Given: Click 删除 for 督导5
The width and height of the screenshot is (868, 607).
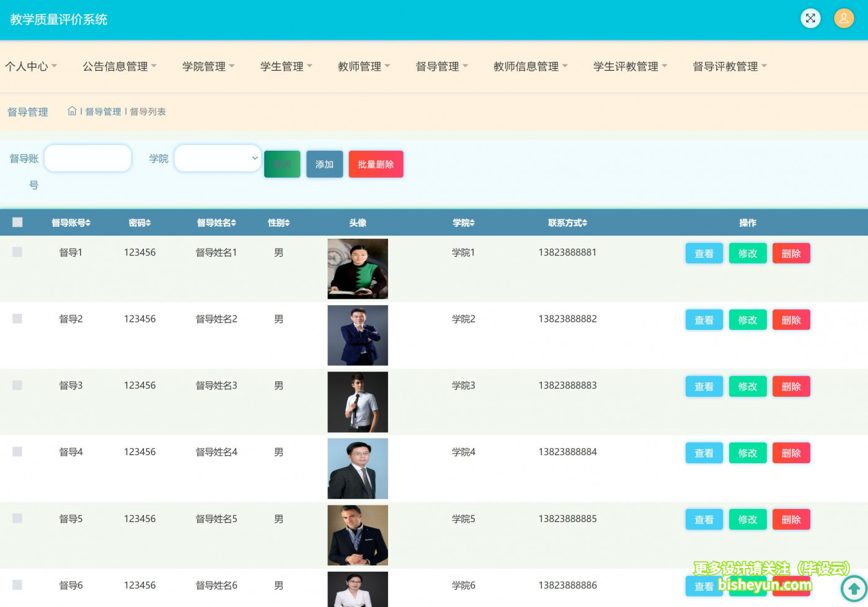Looking at the screenshot, I should click(791, 519).
